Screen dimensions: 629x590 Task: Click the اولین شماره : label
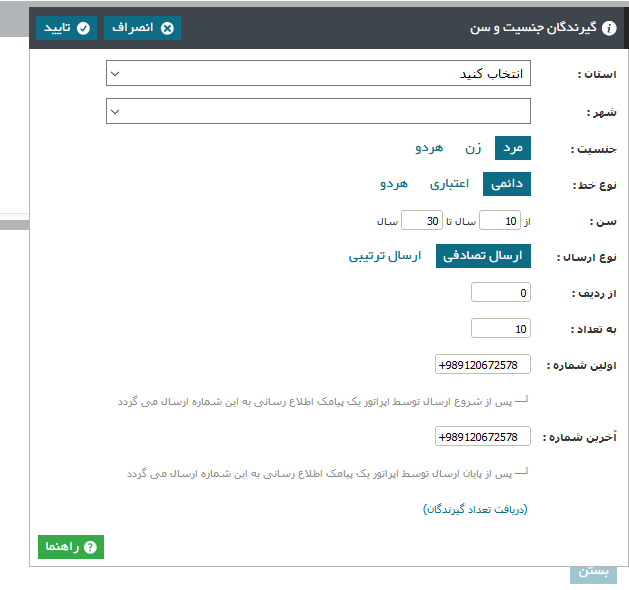coord(581,365)
